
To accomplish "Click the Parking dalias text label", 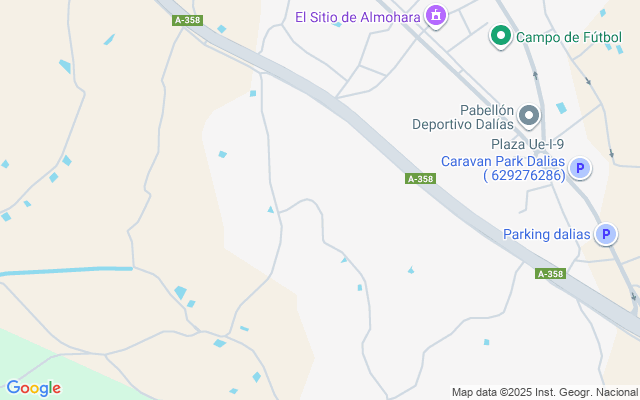I will coord(547,234).
